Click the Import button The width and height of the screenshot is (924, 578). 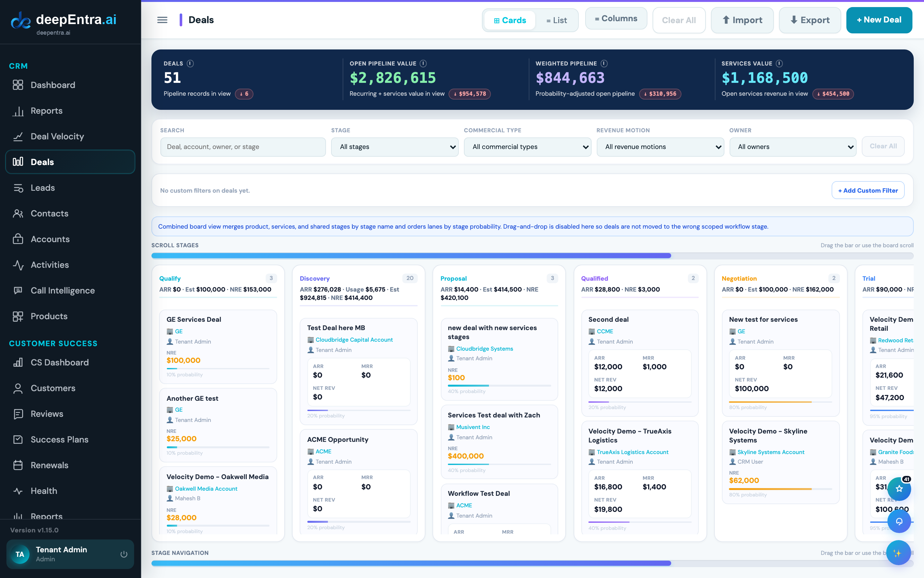[742, 20]
